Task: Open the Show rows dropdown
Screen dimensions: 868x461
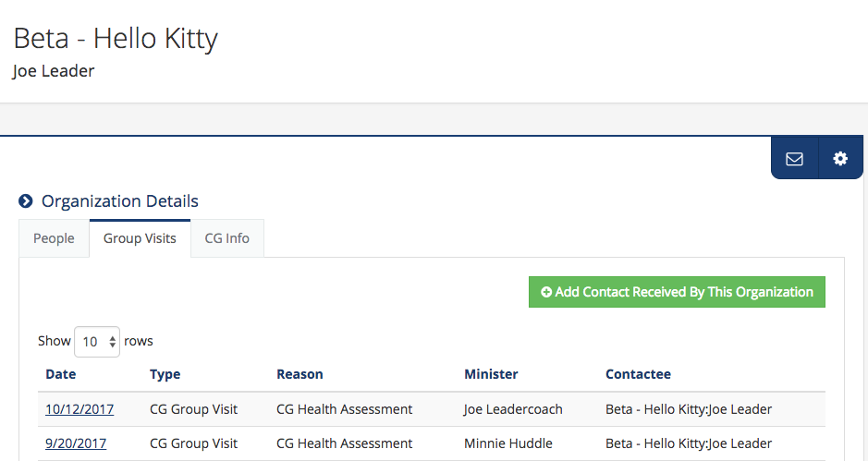Action: pyautogui.click(x=97, y=342)
